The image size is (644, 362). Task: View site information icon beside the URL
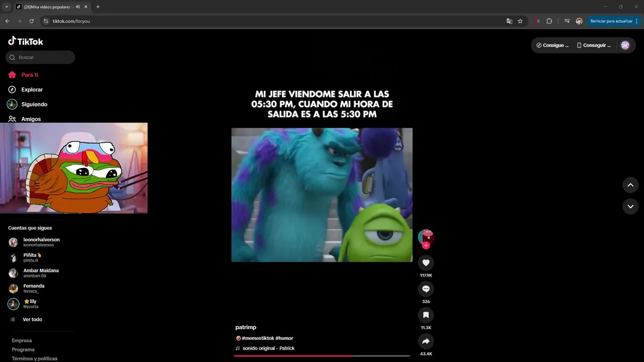coord(46,21)
